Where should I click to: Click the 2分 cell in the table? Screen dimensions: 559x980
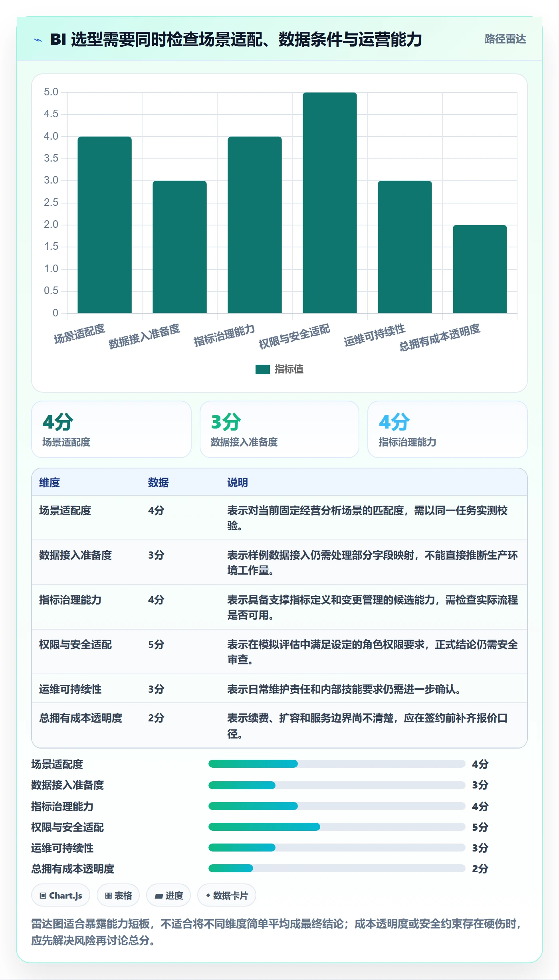click(x=156, y=718)
